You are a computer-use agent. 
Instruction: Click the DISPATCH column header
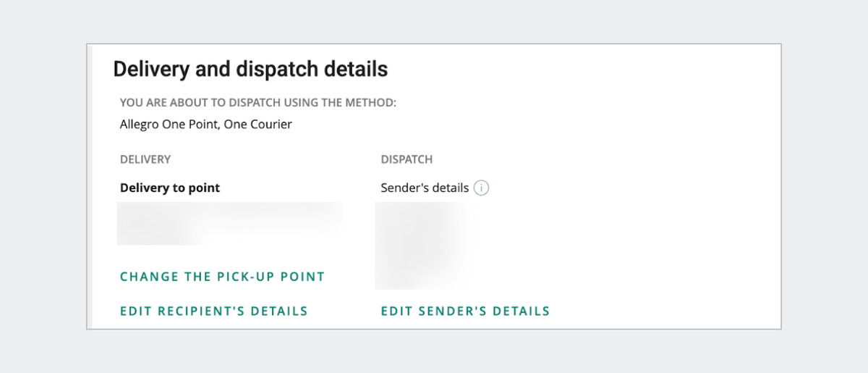point(407,159)
